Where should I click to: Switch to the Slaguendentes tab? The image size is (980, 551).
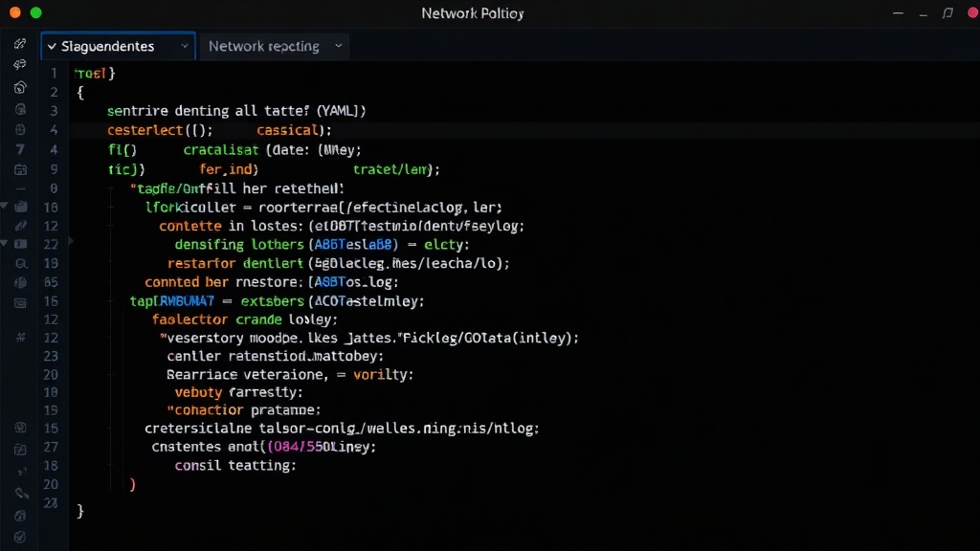pos(118,46)
